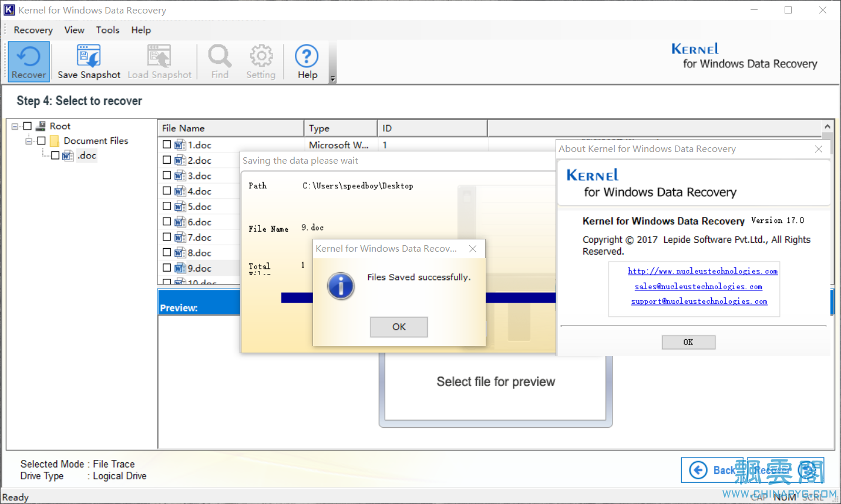The height and width of the screenshot is (504, 841).
Task: Check the box for 9.doc
Action: [x=167, y=268]
